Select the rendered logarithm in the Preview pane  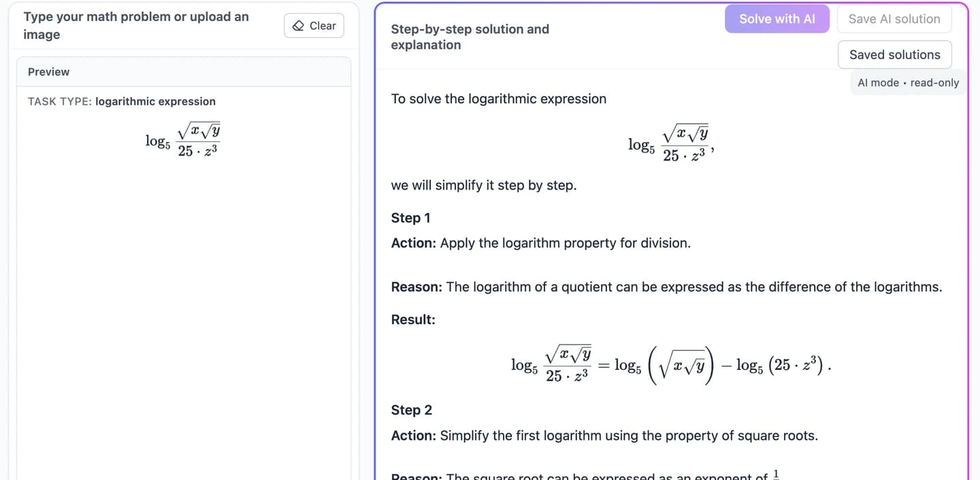pos(182,139)
